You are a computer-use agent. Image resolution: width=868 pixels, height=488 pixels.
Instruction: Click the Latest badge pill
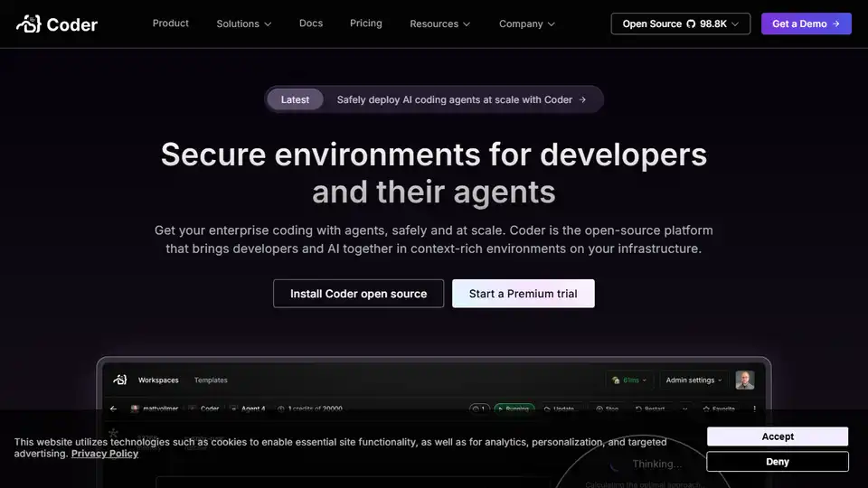(x=295, y=99)
